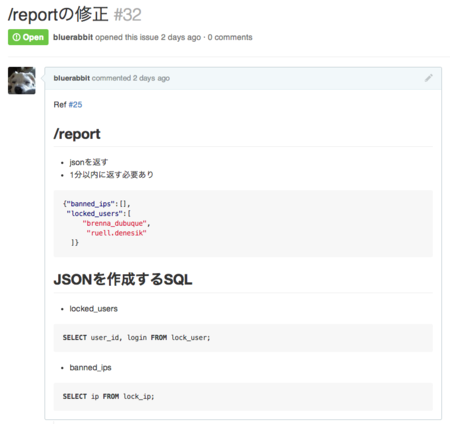The image size is (450, 424).
Task: Click the "banned_ips":[] JSON line
Action: 96,204
